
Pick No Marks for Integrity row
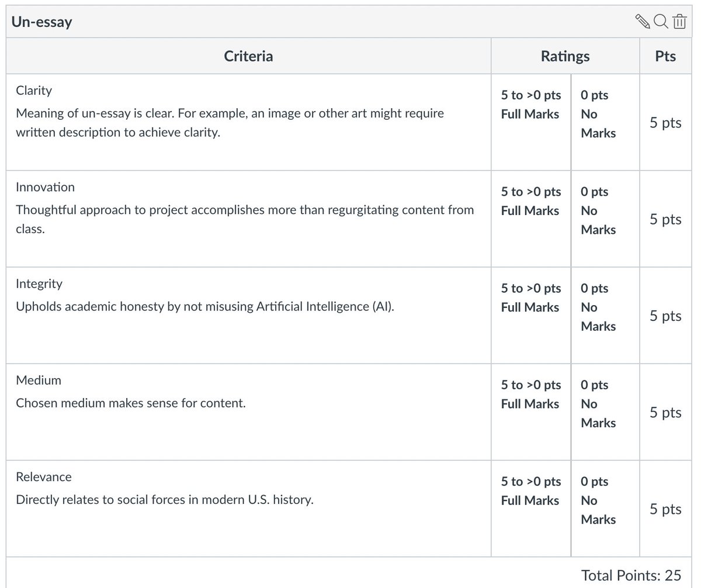point(598,307)
